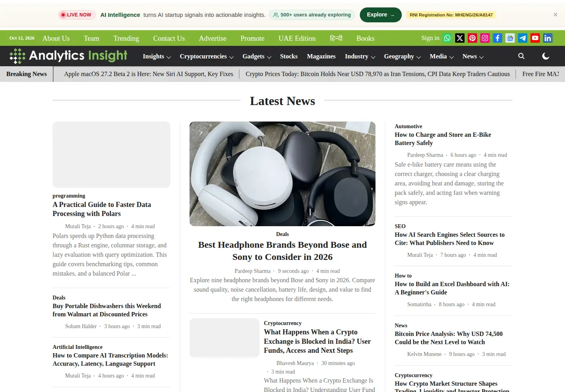Expand the Cryptocurrencies dropdown menu
Screen dimensions: 565x392
[x=207, y=56]
